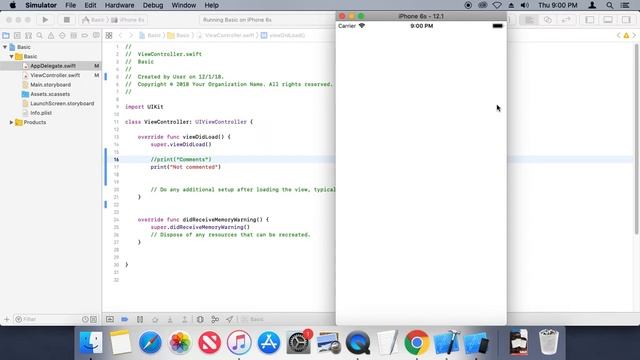The height and width of the screenshot is (360, 640).
Task: Open the File menu
Action: (71, 5)
